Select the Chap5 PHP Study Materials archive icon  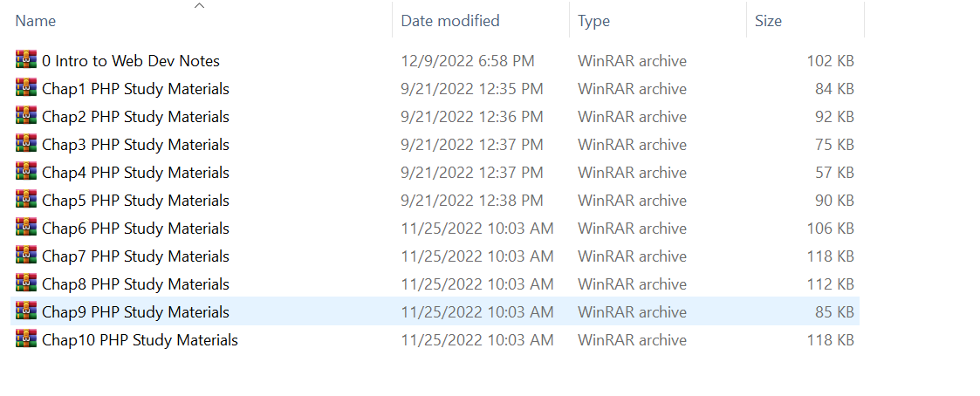[26, 201]
